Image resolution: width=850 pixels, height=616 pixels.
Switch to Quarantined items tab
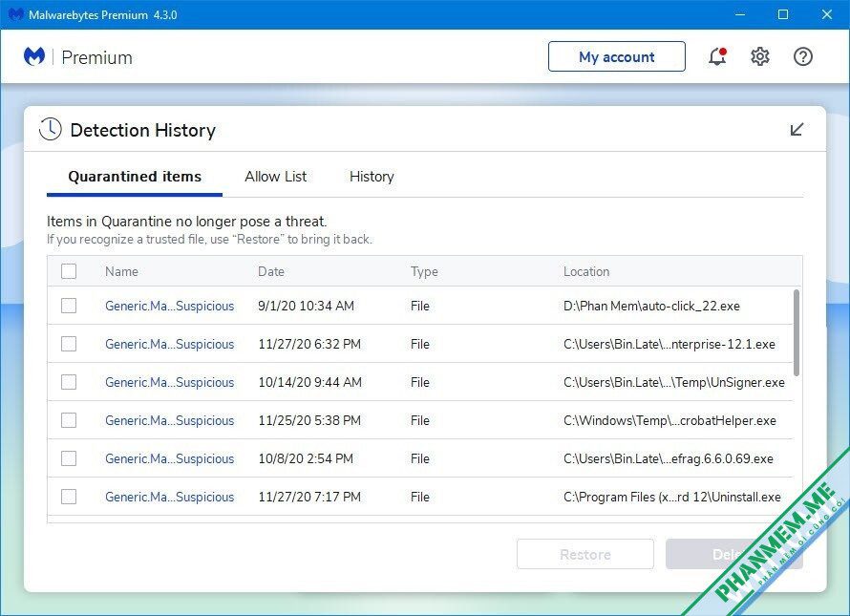click(135, 177)
